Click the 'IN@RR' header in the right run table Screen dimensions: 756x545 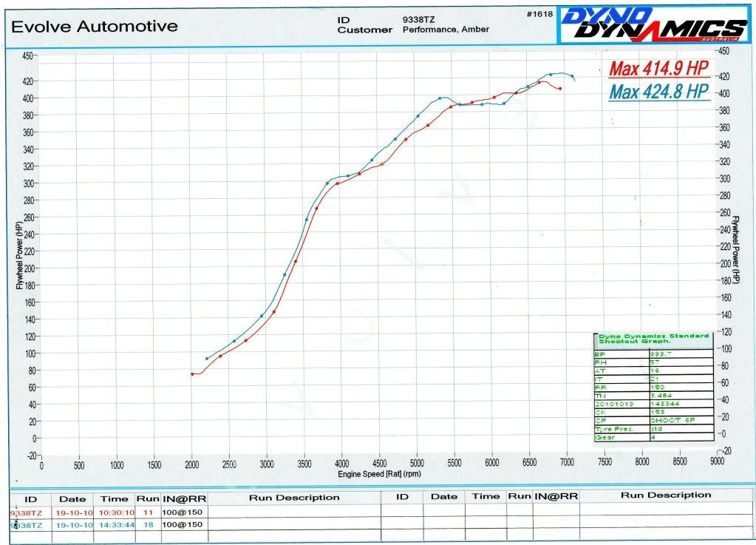click(556, 496)
